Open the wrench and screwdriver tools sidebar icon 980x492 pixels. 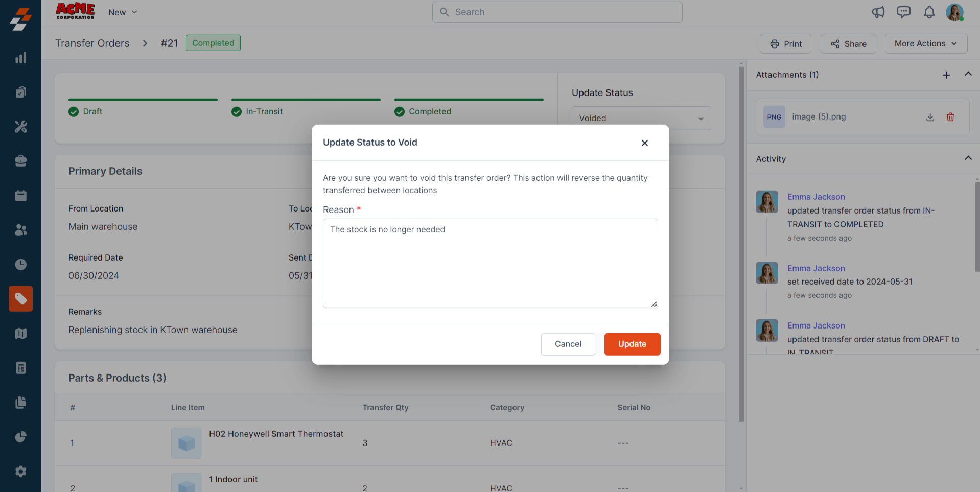20,127
